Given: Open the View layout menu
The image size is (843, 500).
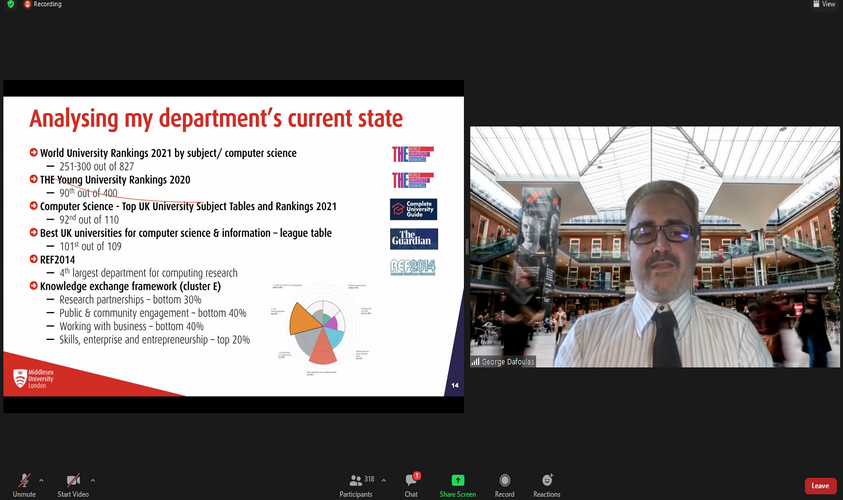Looking at the screenshot, I should point(823,4).
